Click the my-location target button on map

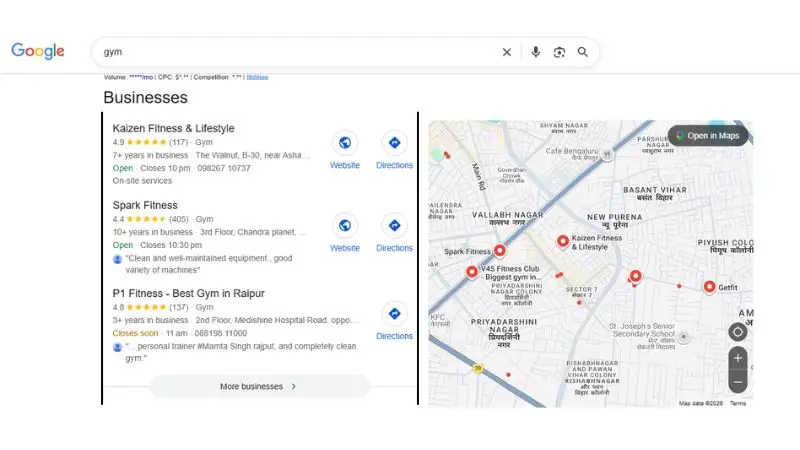[x=738, y=332]
